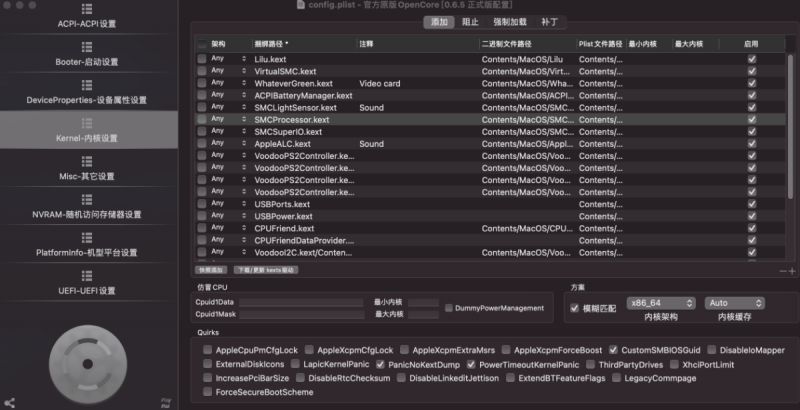The width and height of the screenshot is (800, 410).
Task: Click the download/update kexts button
Action: coord(266,270)
